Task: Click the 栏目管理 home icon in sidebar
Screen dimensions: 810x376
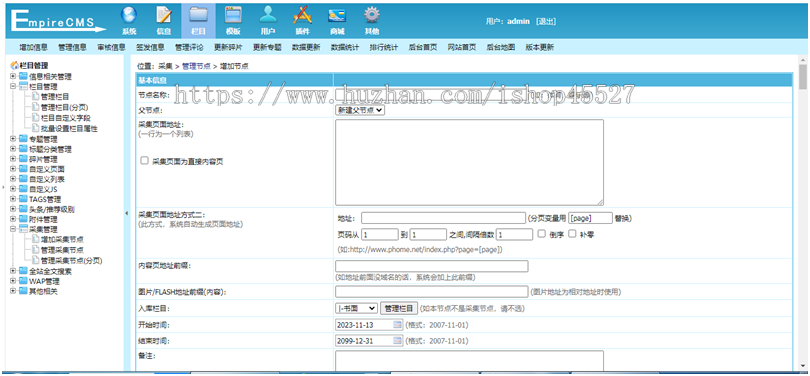Action: pyautogui.click(x=14, y=66)
